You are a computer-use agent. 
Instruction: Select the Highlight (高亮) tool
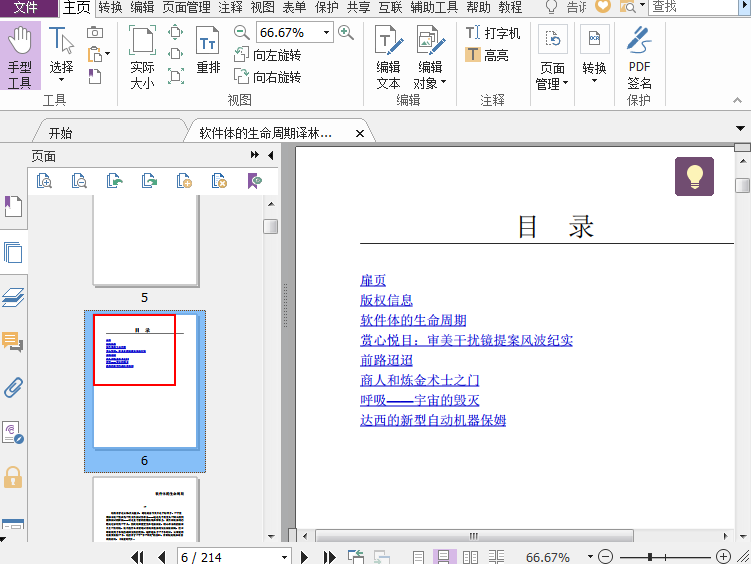(x=487, y=55)
